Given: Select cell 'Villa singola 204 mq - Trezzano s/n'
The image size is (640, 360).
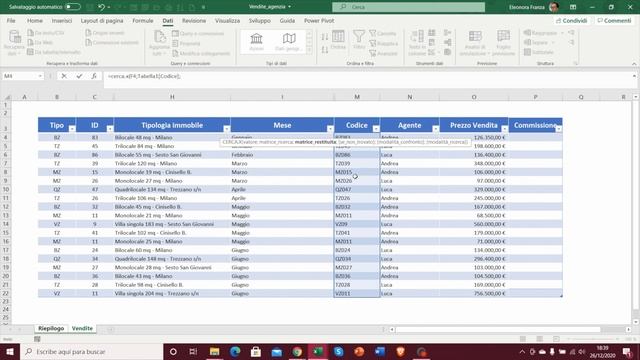Looking at the screenshot, I should click(x=172, y=293).
